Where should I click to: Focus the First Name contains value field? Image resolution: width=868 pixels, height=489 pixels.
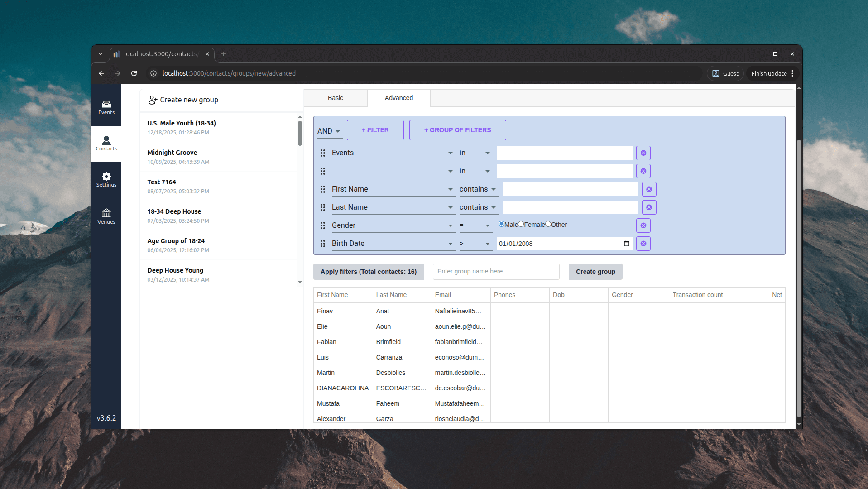coord(570,189)
